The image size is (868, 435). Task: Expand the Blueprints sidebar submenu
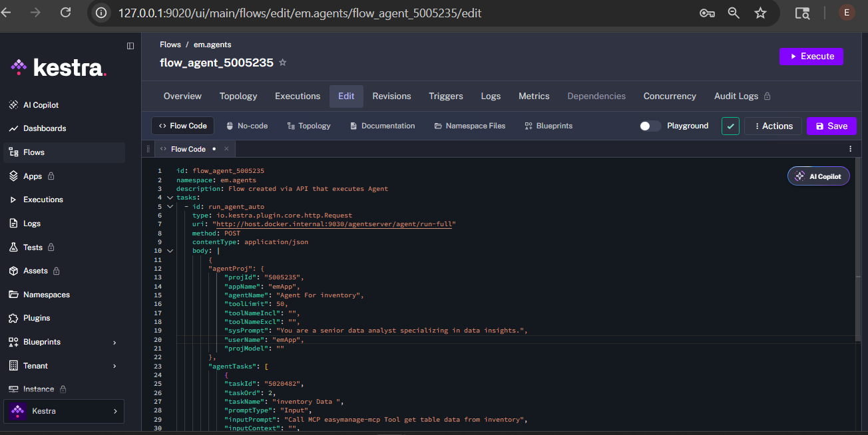114,343
